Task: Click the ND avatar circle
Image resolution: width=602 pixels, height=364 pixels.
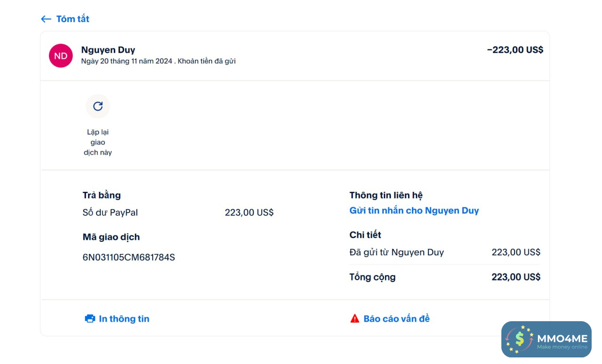Action: coord(61,55)
